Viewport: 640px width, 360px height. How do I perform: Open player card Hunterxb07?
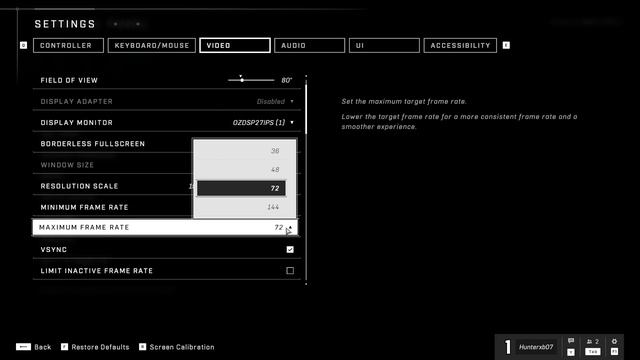pos(536,347)
